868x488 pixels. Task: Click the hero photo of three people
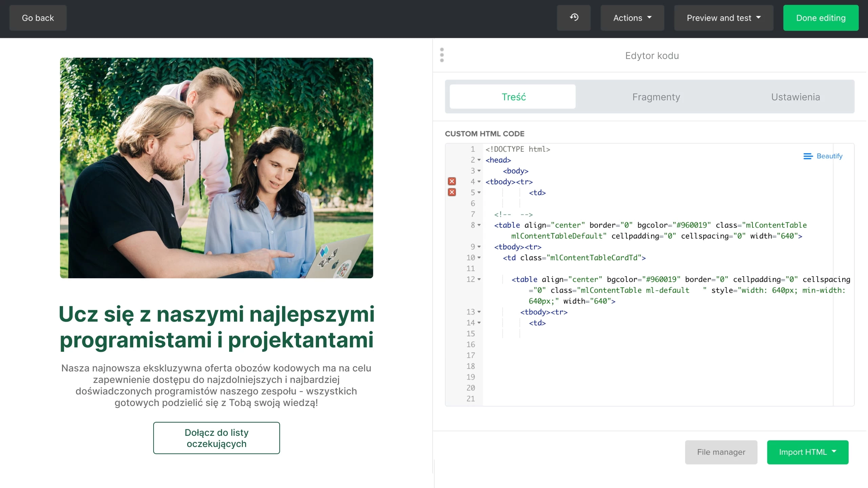216,168
